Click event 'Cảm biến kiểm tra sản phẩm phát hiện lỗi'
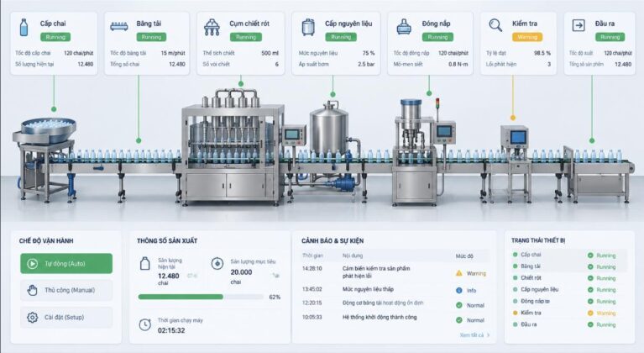This screenshot has height=353, width=644. (x=376, y=272)
